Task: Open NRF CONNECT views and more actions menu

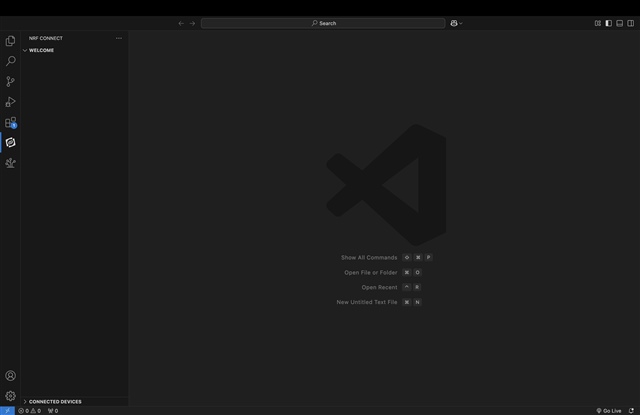Action: pyautogui.click(x=119, y=38)
